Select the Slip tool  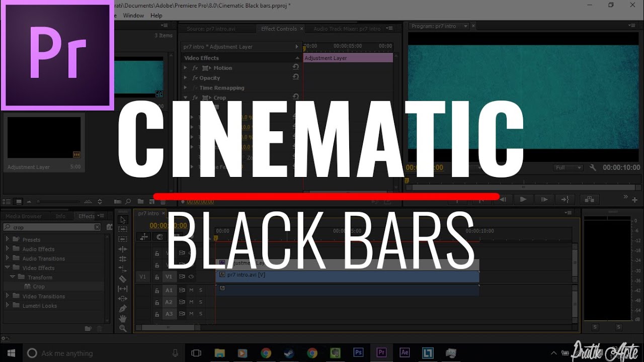[123, 289]
